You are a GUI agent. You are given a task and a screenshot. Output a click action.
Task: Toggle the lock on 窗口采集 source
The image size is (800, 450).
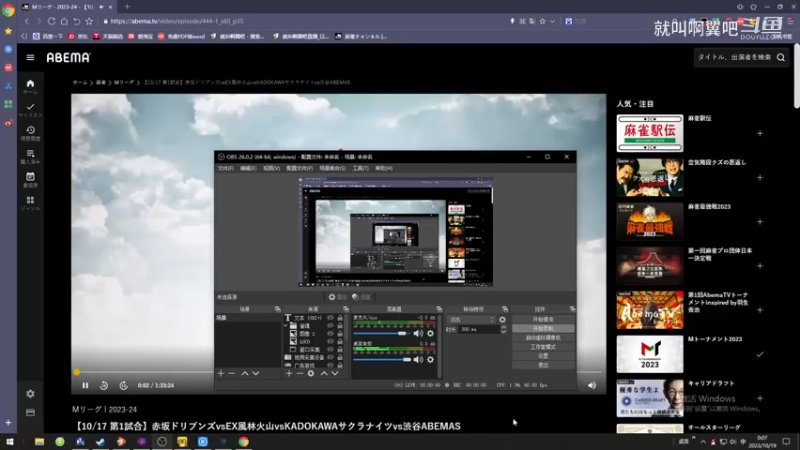[x=340, y=349]
